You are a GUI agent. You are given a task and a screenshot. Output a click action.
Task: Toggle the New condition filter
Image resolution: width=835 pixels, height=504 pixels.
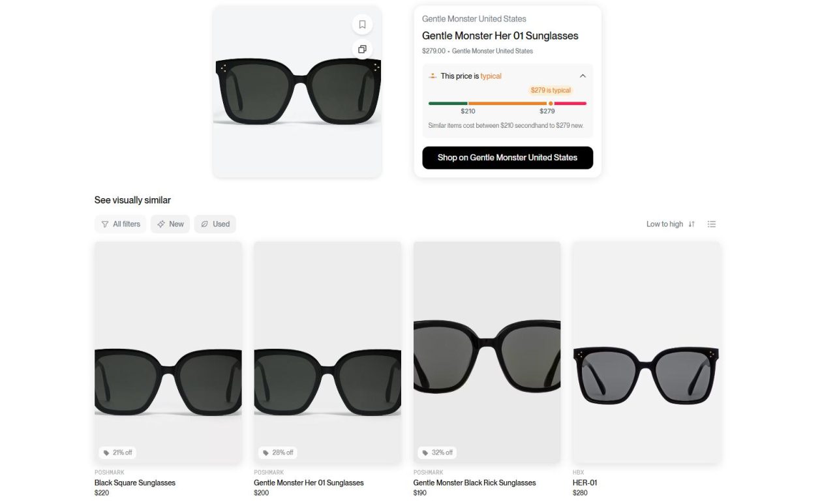click(x=170, y=224)
